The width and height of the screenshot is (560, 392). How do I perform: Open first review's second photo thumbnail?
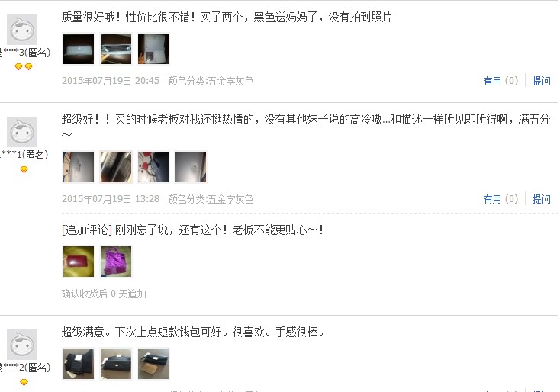coord(116,49)
